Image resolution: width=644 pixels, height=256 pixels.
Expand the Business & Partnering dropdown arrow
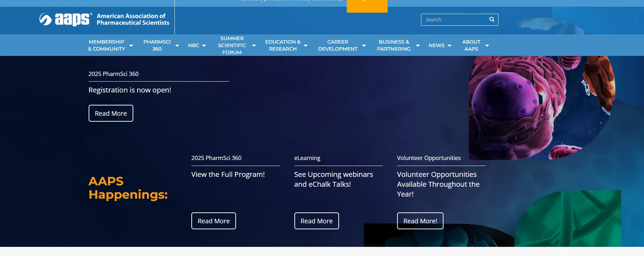pos(418,46)
